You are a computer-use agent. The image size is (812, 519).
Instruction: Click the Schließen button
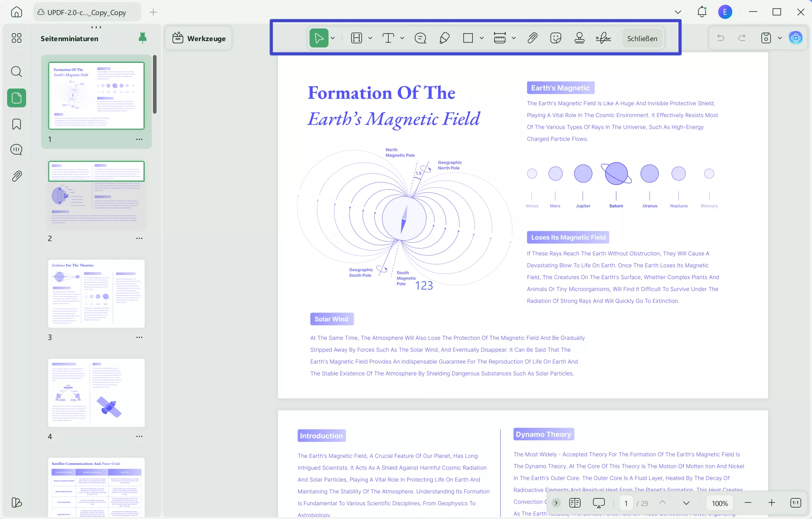[x=642, y=38]
